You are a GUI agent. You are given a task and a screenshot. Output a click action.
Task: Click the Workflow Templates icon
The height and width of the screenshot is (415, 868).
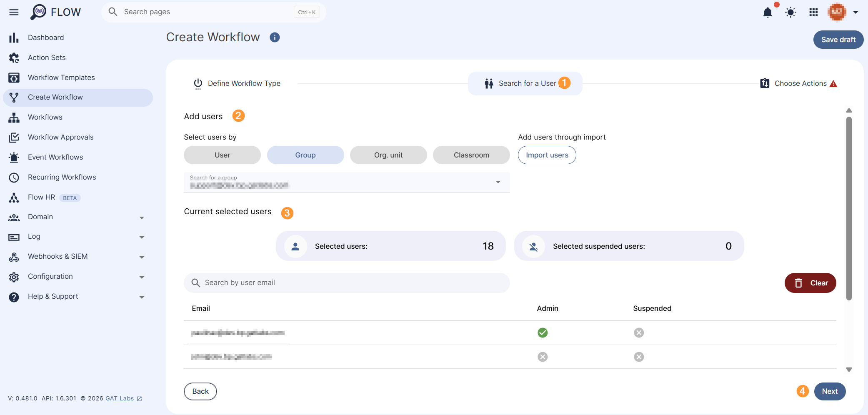pos(14,78)
